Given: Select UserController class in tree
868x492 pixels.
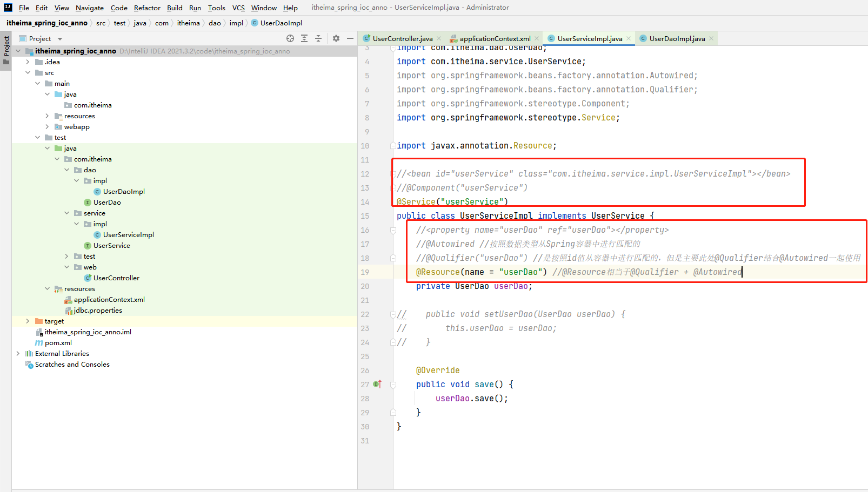Looking at the screenshot, I should pos(116,278).
